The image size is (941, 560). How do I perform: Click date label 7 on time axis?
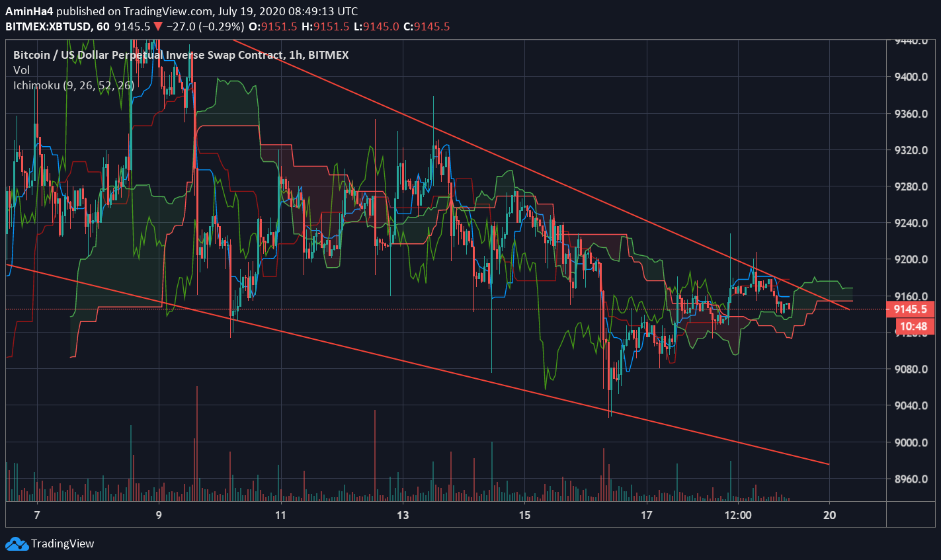[37, 515]
